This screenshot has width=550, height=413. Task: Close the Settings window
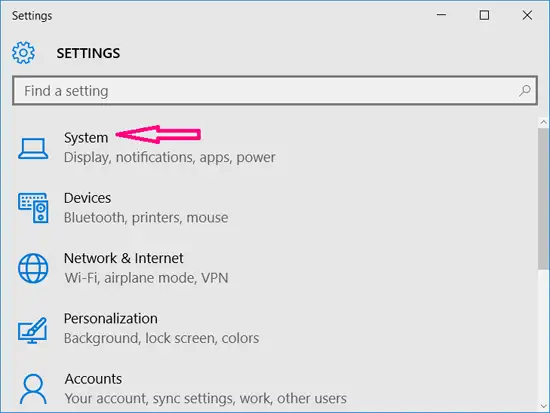coord(527,15)
